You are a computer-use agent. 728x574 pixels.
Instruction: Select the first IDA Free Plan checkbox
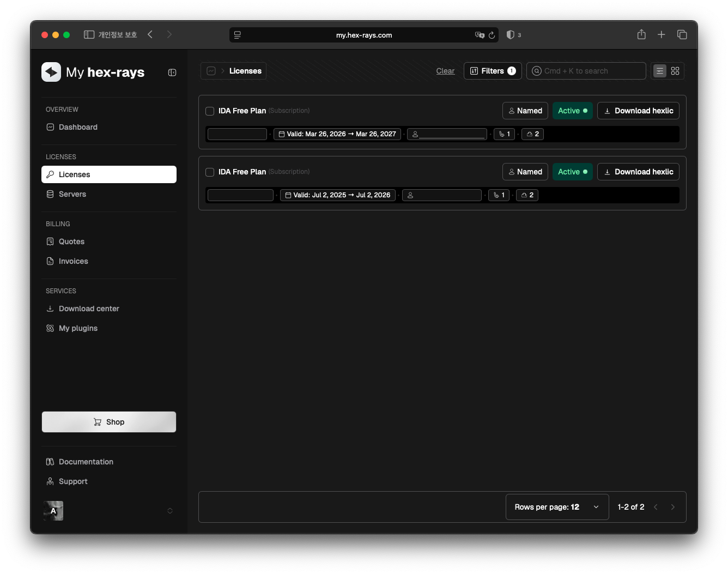coord(210,111)
